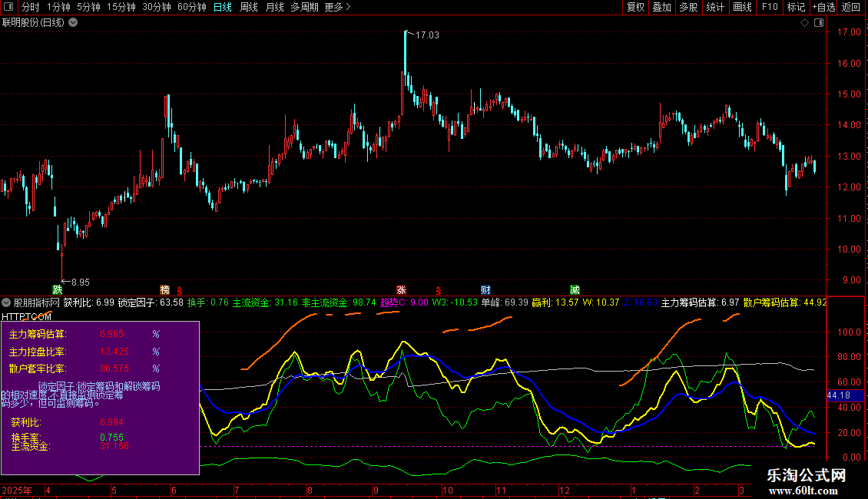Screen dimensions: 868x499
Task: Open F10 company information
Action: coord(770,8)
